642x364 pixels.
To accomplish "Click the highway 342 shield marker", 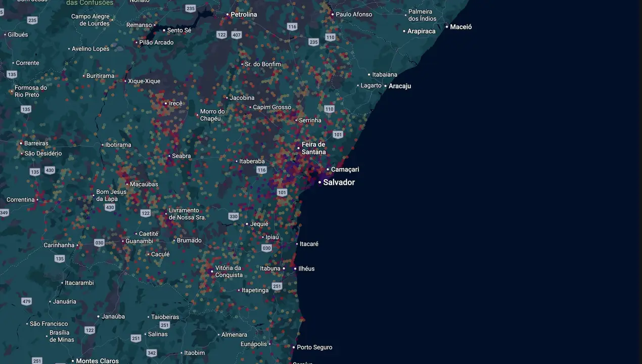I will (151, 353).
